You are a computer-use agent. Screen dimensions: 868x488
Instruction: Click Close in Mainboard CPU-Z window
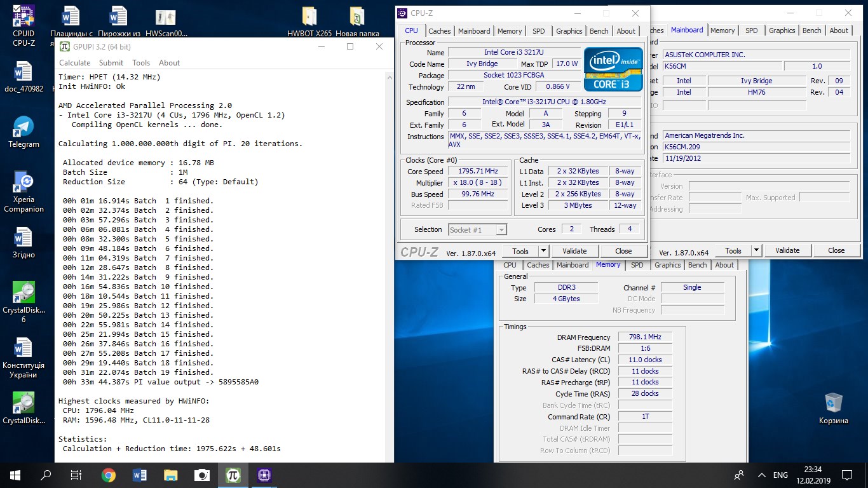(836, 251)
